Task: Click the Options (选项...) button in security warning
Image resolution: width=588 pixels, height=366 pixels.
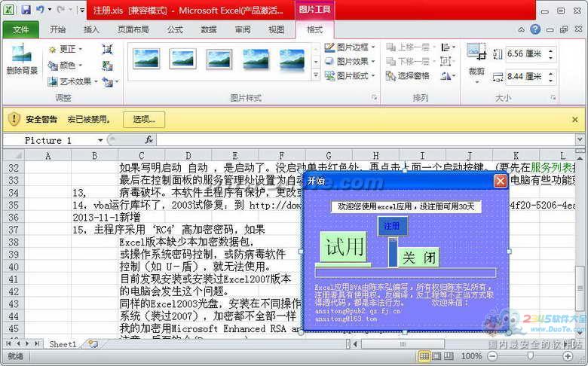Action: tap(144, 120)
